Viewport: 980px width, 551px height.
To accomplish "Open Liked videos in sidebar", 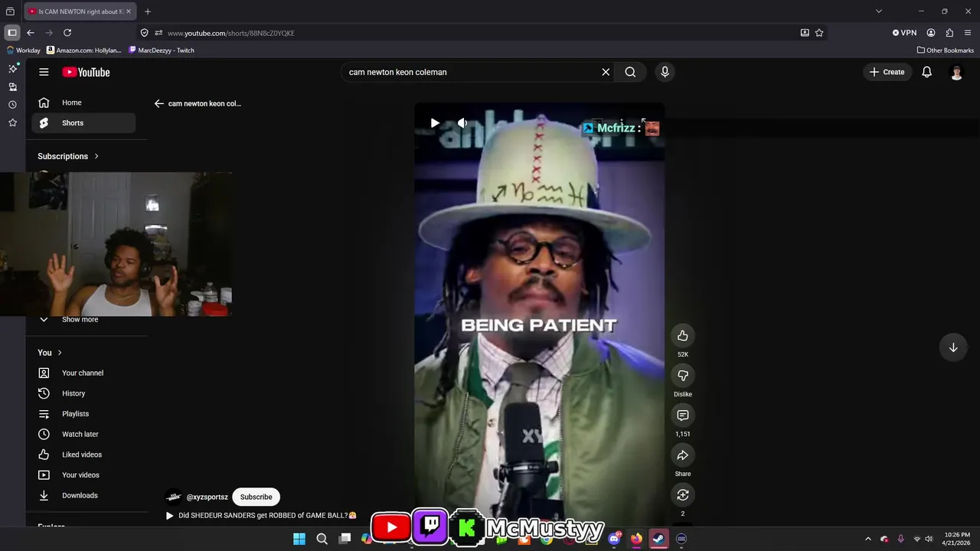I will tap(83, 455).
